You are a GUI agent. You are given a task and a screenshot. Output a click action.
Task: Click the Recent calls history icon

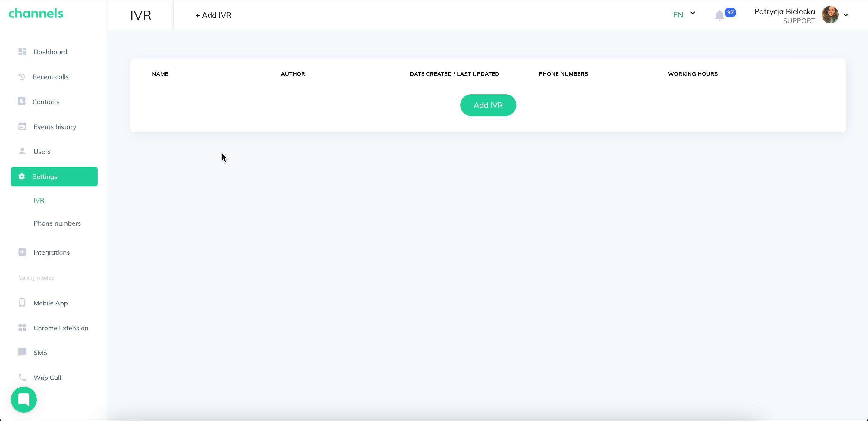[x=22, y=77]
